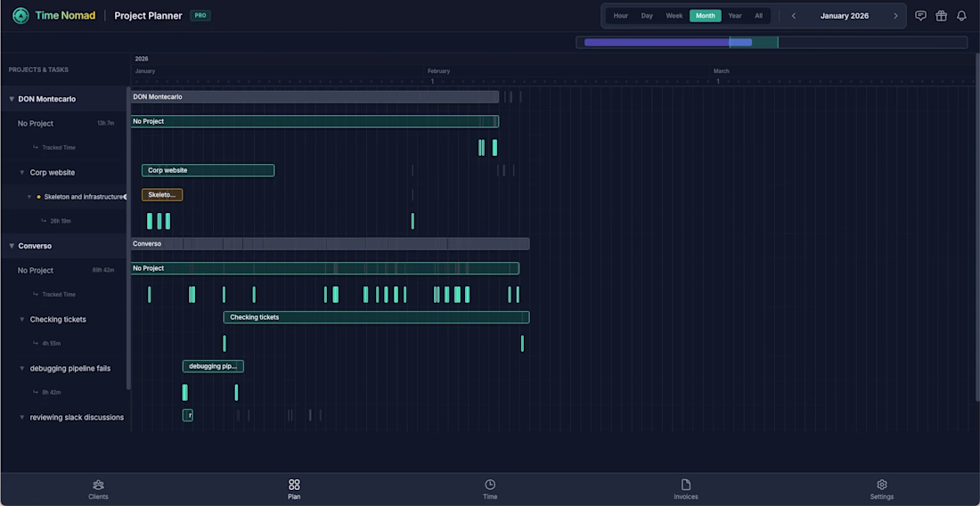Open the Invoices page
Screen dimensions: 980x506
click(685, 489)
